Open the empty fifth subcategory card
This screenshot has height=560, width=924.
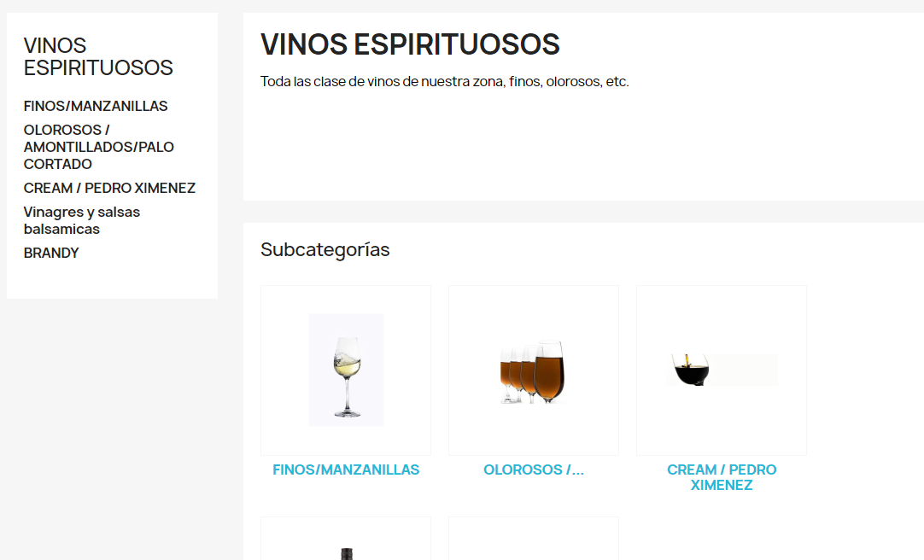(x=533, y=539)
